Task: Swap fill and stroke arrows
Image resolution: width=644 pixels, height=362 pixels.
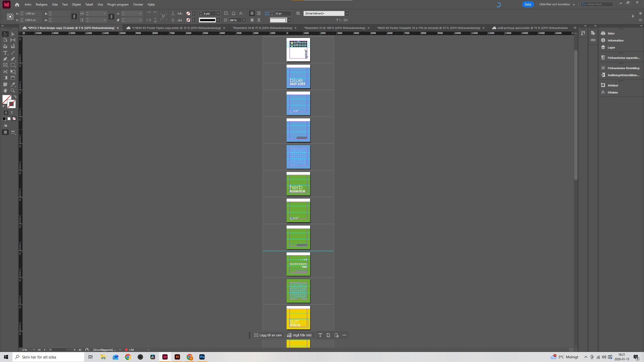Action: pyautogui.click(x=15, y=96)
